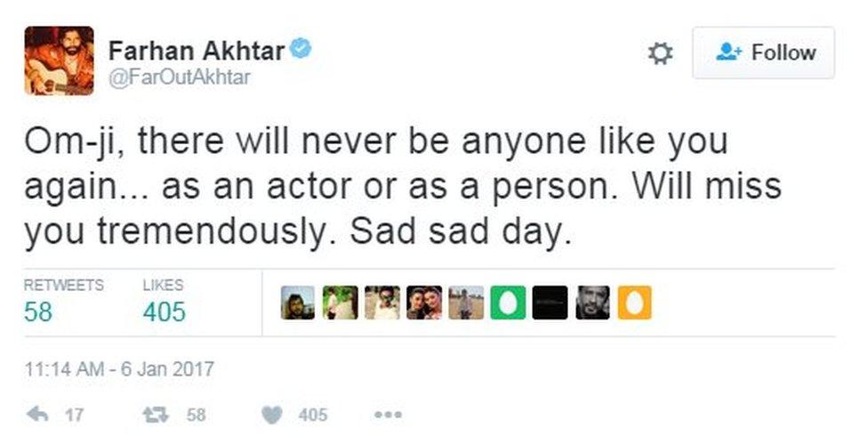Like the tweet with the heart icon
The width and height of the screenshot is (868, 436).
pyautogui.click(x=274, y=415)
